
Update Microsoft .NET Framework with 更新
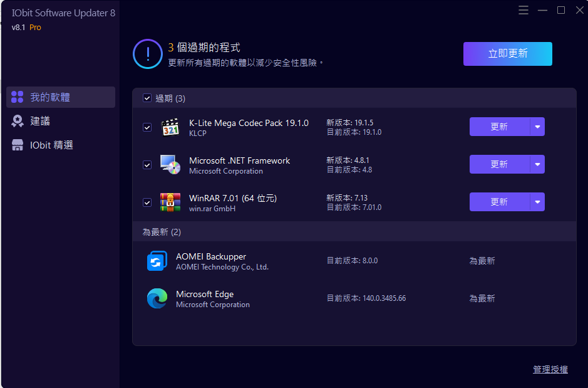(500, 164)
